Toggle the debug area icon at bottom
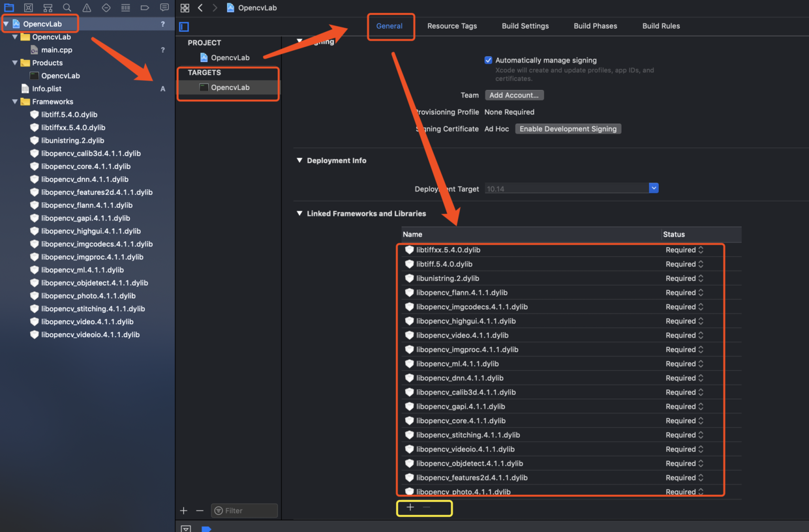Image resolution: width=809 pixels, height=532 pixels. 186,528
